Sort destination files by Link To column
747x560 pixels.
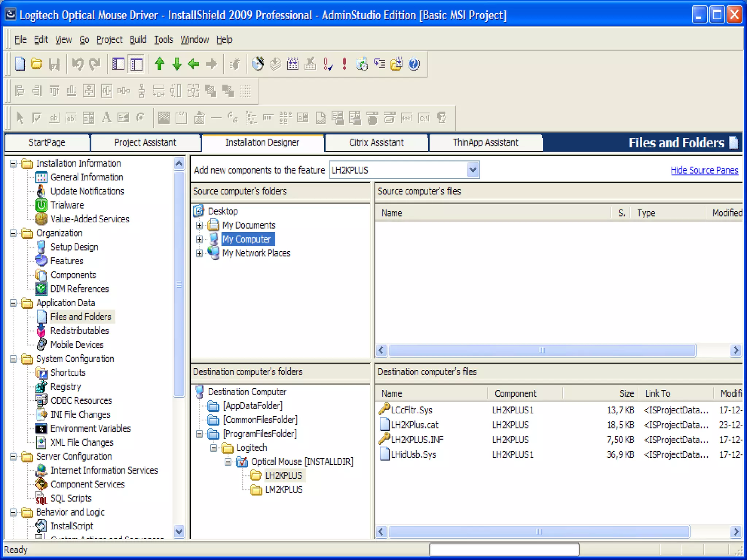point(676,393)
